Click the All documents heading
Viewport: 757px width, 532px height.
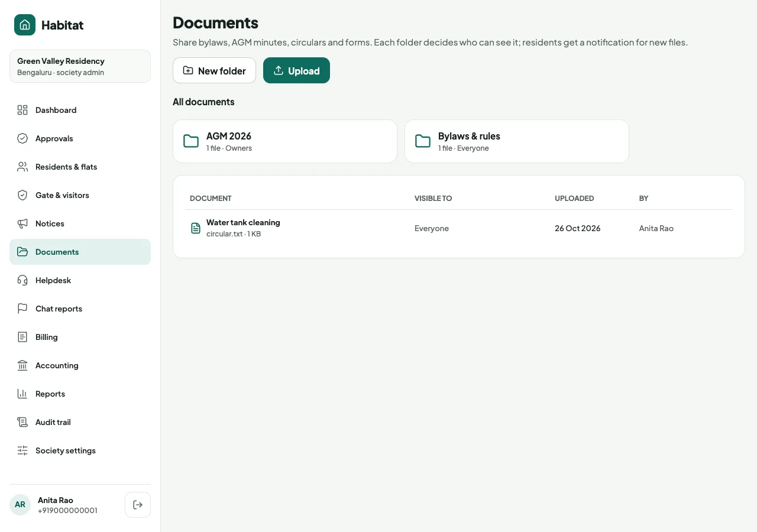(203, 102)
